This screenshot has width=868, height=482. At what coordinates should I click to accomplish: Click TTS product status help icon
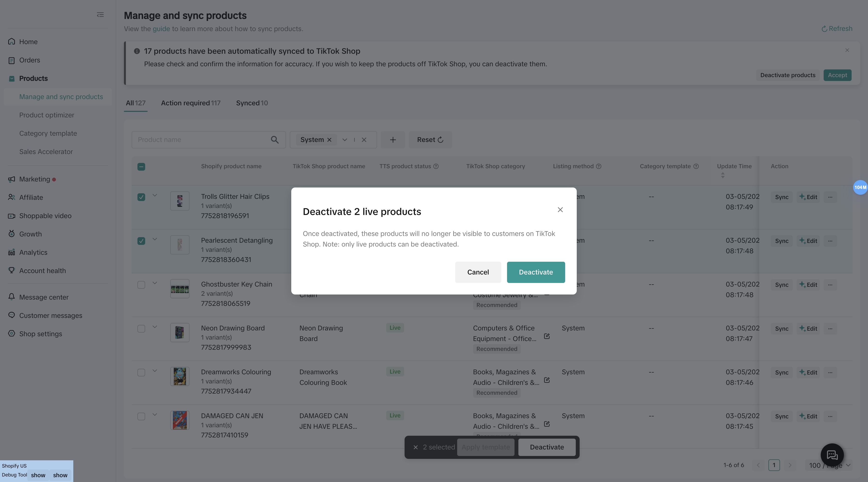coord(436,166)
